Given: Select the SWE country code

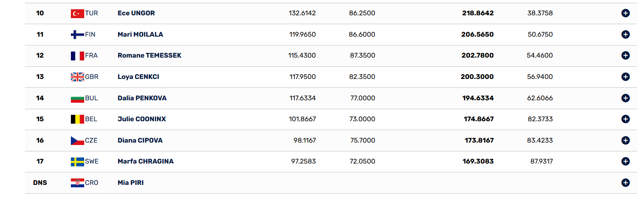Looking at the screenshot, I should pyautogui.click(x=91, y=161).
